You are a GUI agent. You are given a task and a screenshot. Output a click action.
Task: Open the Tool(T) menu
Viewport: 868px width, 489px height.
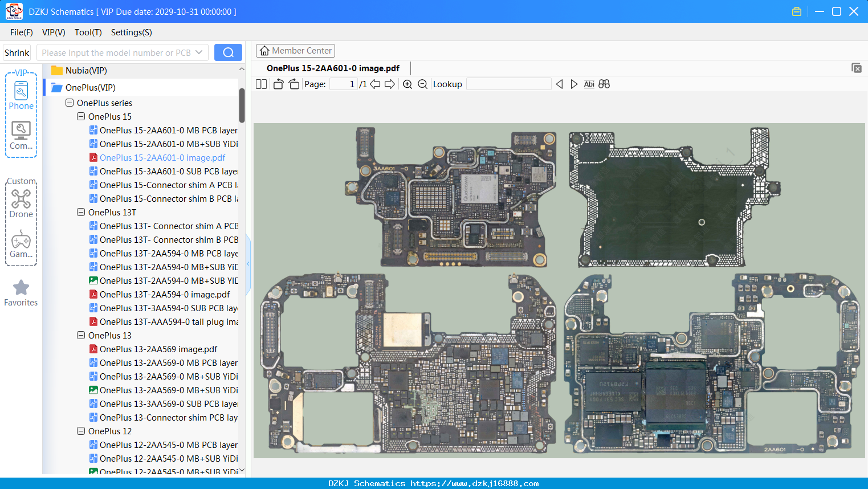(88, 32)
